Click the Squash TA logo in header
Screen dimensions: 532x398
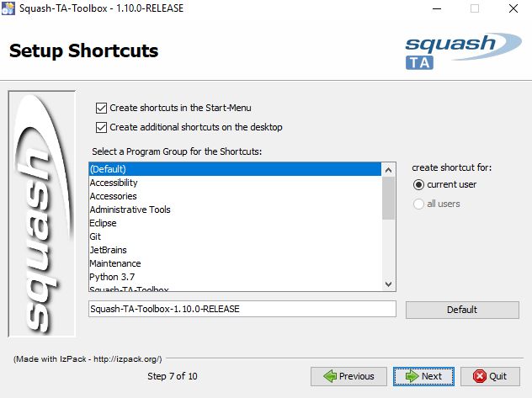point(463,51)
